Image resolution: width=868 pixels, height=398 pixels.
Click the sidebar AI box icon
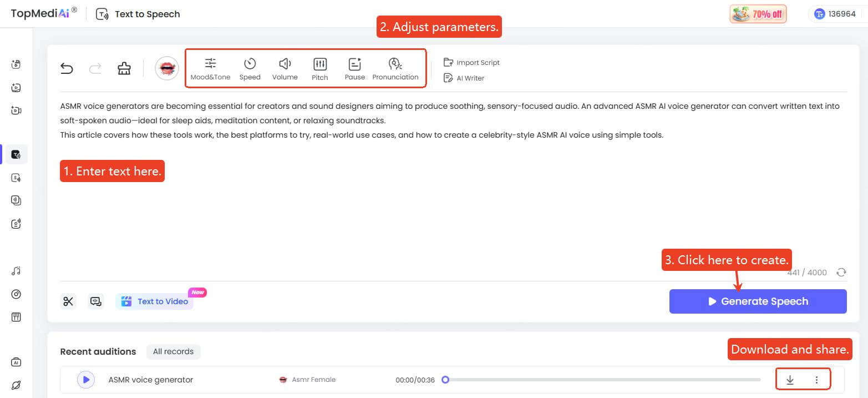[16, 362]
